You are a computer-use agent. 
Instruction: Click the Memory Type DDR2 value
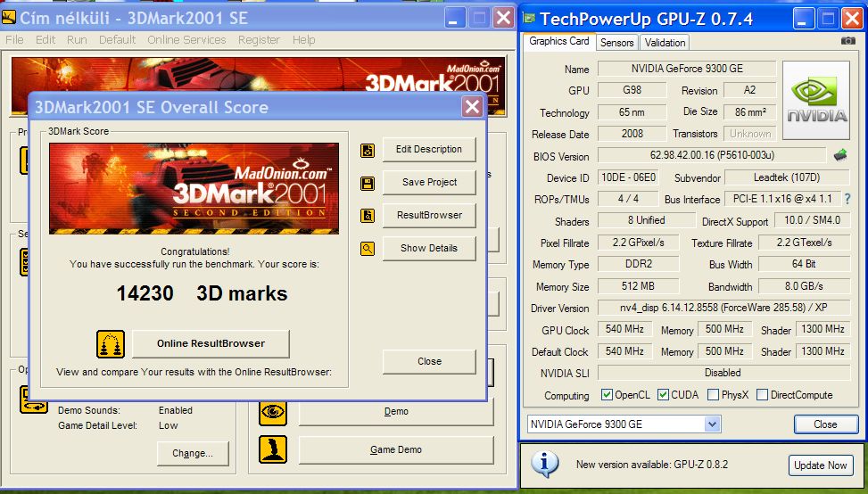[638, 265]
